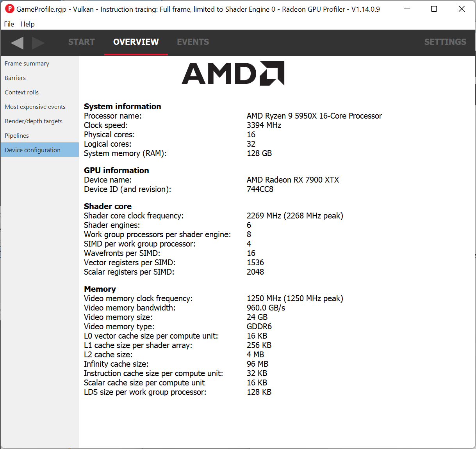Select Pipelines in the sidebar
This screenshot has height=449, width=476.
pyautogui.click(x=39, y=135)
